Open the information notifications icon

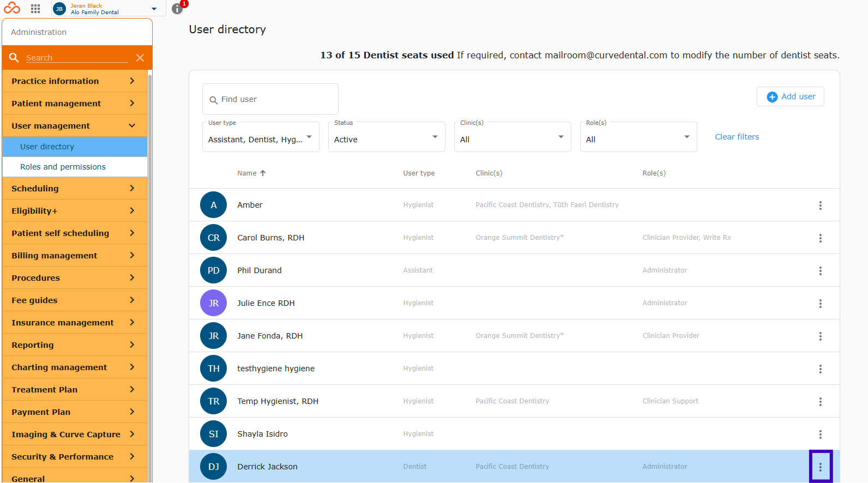[177, 9]
